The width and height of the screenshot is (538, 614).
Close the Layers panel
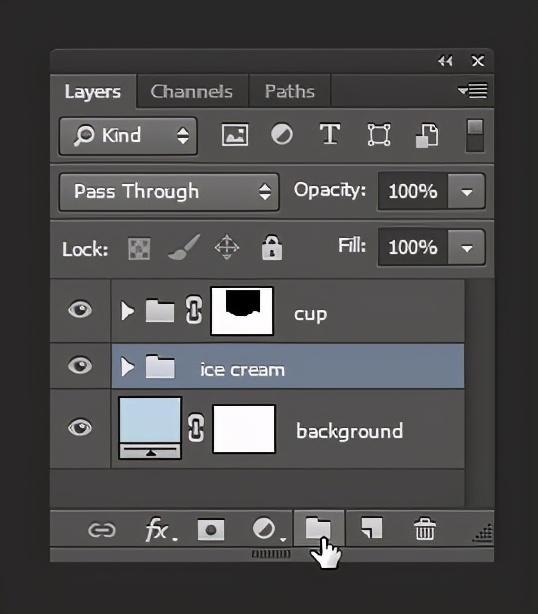pos(478,61)
